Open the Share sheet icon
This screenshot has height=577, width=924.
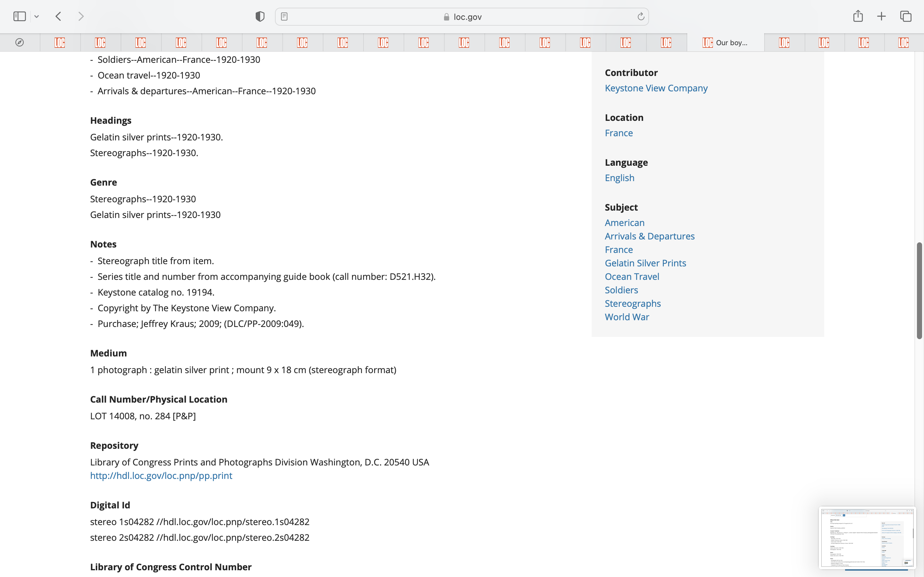tap(858, 16)
